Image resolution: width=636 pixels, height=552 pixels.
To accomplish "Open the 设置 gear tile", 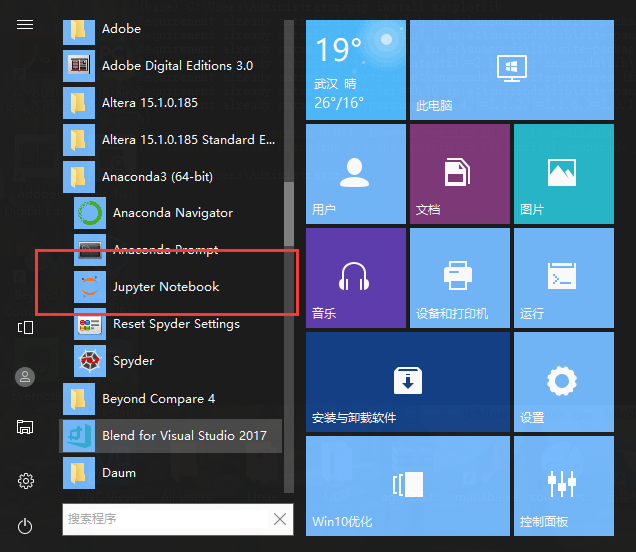I will pos(564,382).
